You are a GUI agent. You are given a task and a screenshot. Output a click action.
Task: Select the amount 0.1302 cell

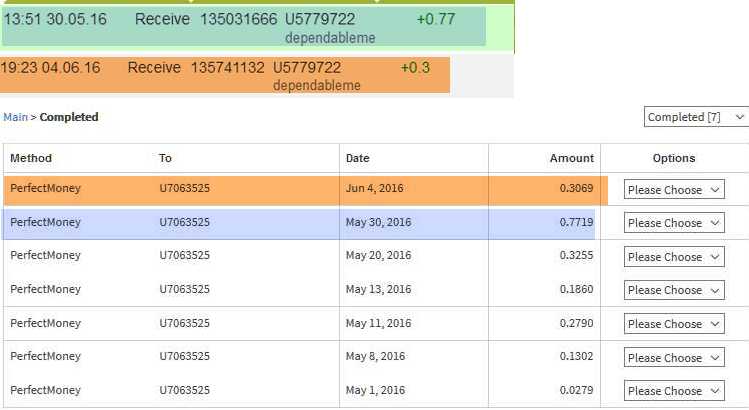(x=576, y=356)
